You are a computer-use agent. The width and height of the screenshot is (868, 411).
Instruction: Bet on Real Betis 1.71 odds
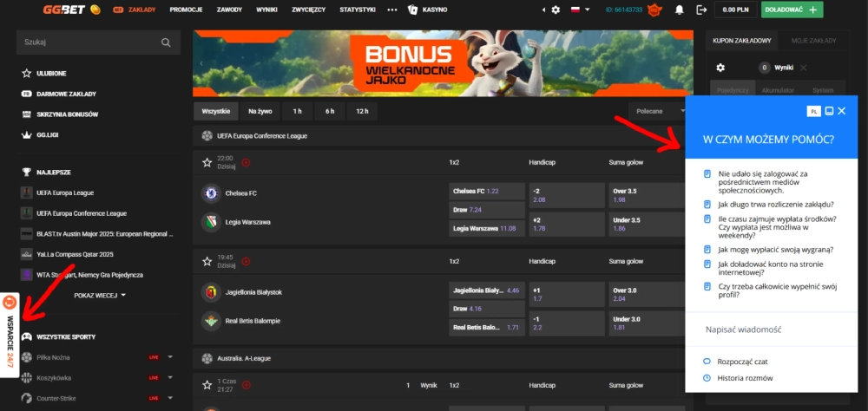(487, 328)
